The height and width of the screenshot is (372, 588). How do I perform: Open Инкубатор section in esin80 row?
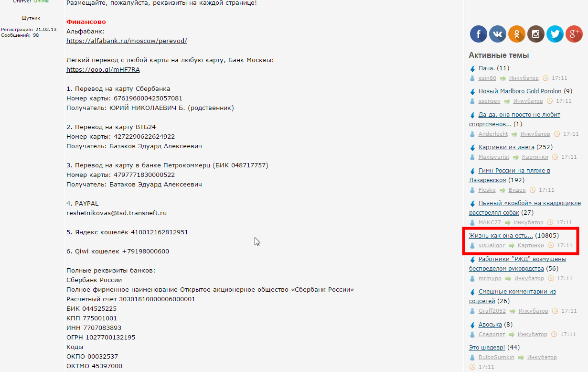524,78
